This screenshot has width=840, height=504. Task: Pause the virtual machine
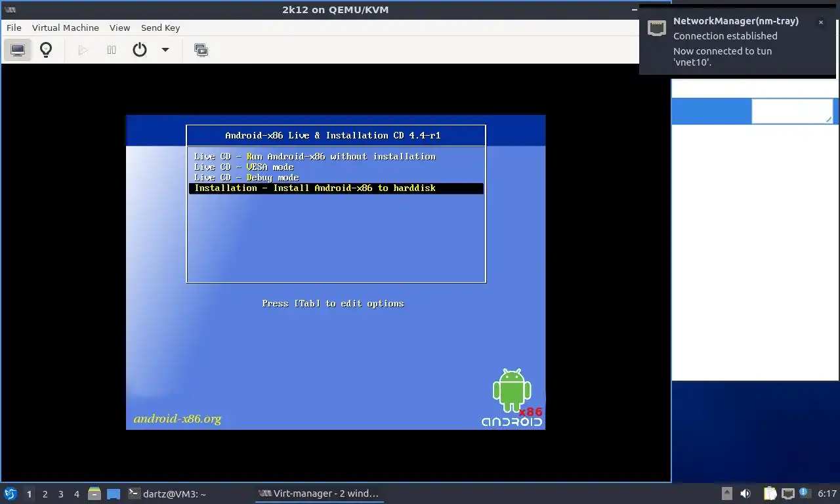[112, 50]
